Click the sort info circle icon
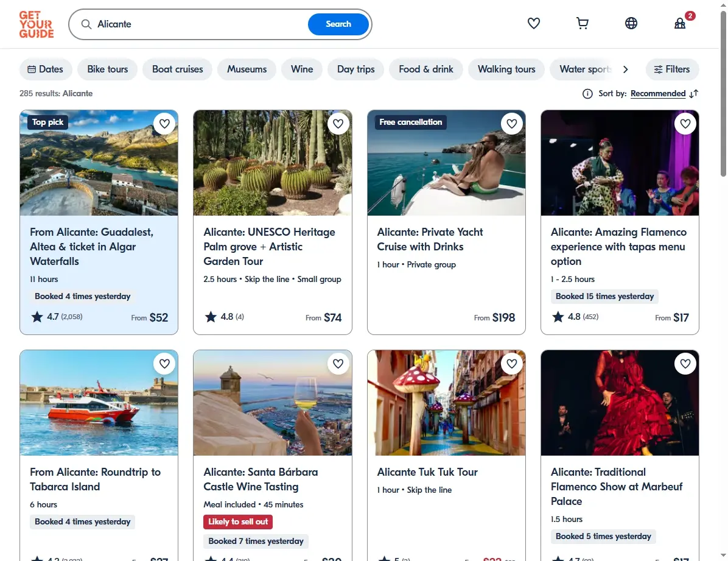 pyautogui.click(x=587, y=94)
